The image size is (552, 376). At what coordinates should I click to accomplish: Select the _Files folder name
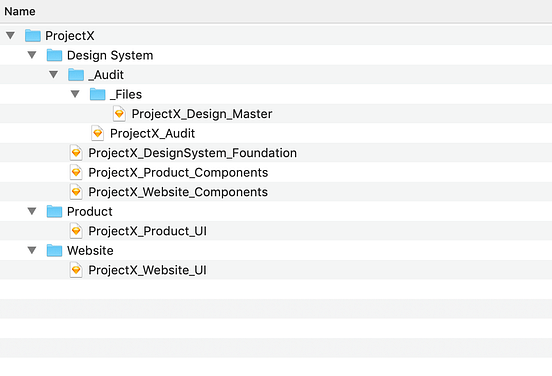point(126,94)
